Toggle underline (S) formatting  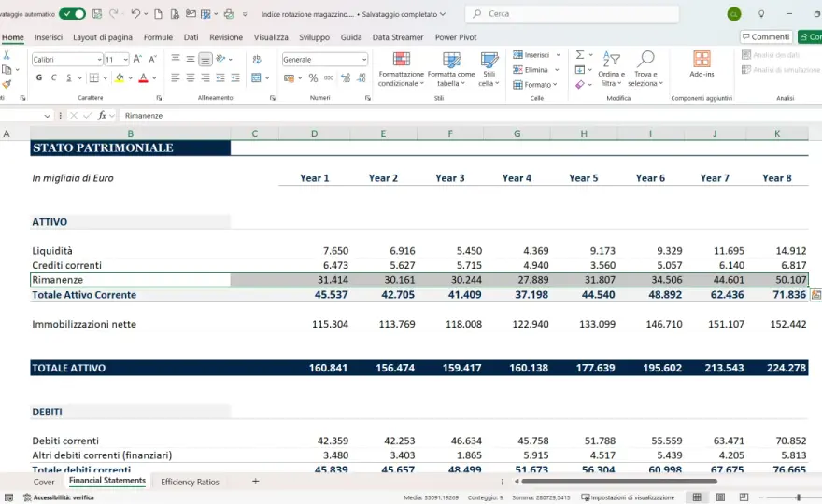tap(69, 78)
